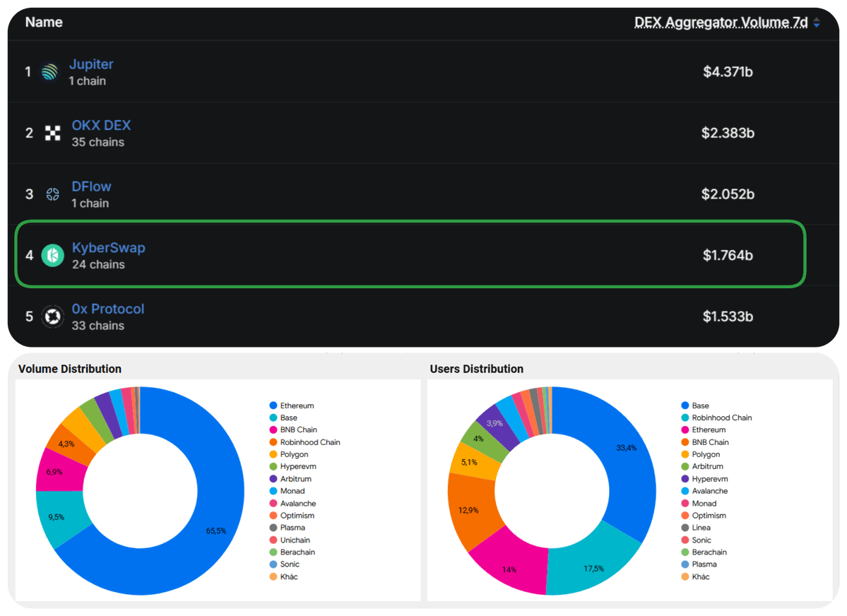Select the $1.533b volume value

click(x=728, y=316)
